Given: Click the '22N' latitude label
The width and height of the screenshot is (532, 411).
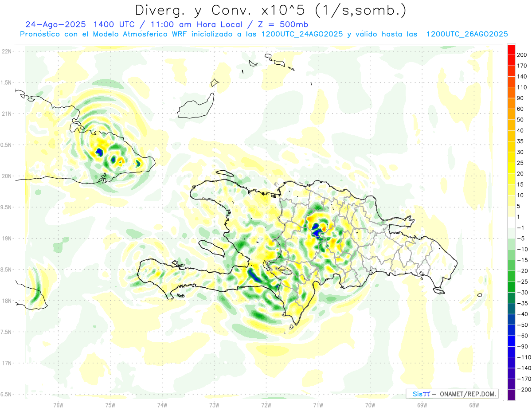Looking at the screenshot, I should click(6, 51).
